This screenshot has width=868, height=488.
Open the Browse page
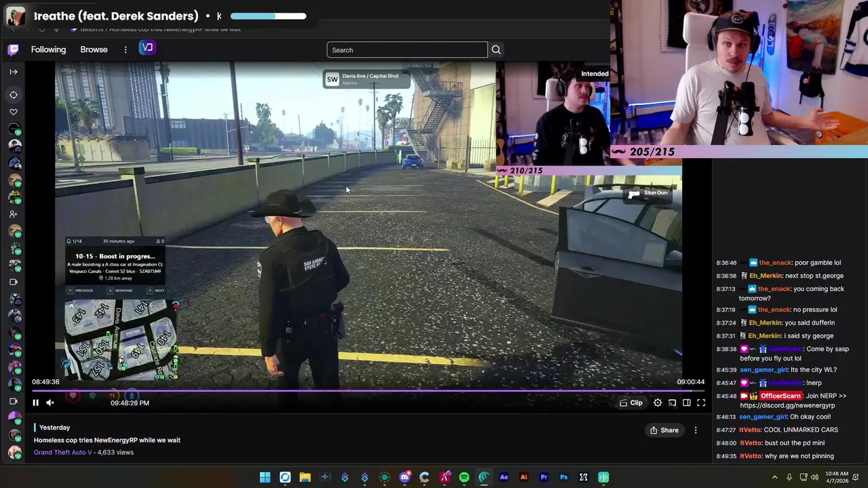[94, 49]
